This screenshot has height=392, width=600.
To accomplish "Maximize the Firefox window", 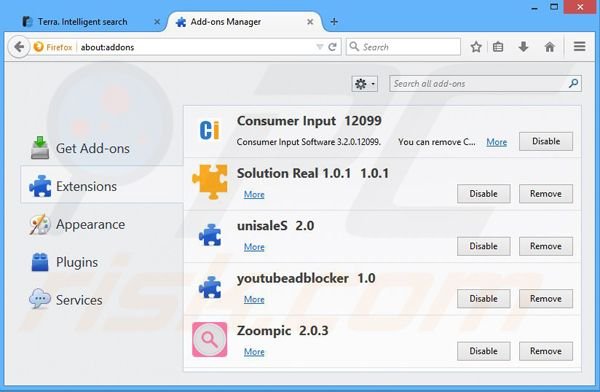I will coord(554,7).
